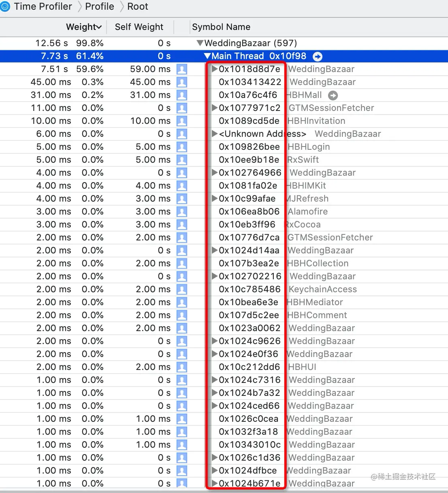Select the 0x10ee9b18e RxSwift row
Screen dimensions: 448x493
click(224, 160)
